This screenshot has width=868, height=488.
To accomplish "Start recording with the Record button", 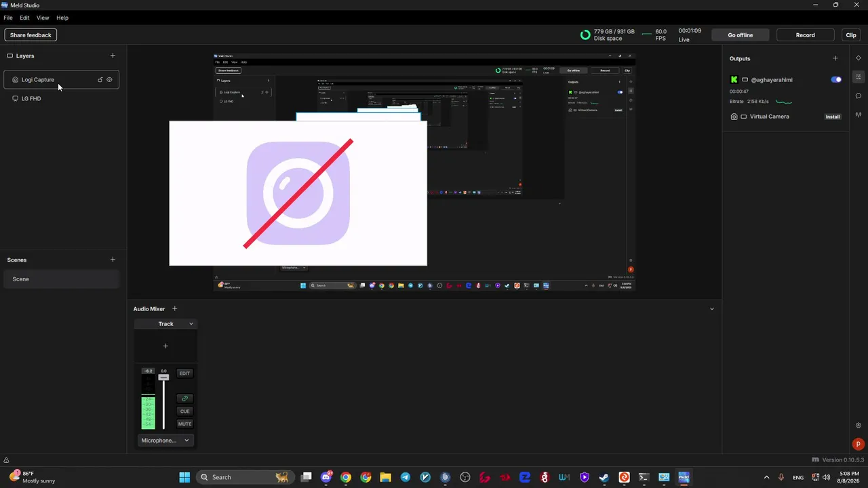I will tap(806, 35).
